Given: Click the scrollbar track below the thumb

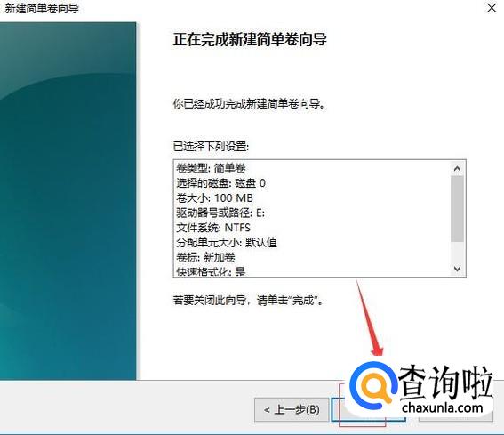Looking at the screenshot, I should coord(458,252).
